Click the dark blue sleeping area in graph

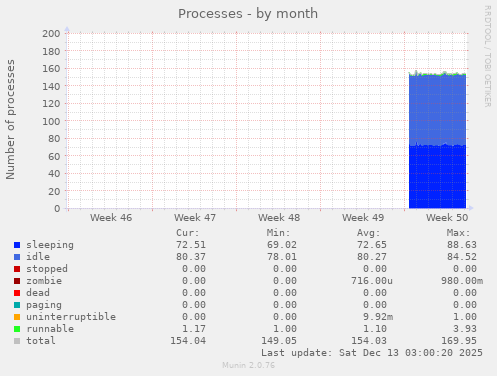(x=437, y=177)
